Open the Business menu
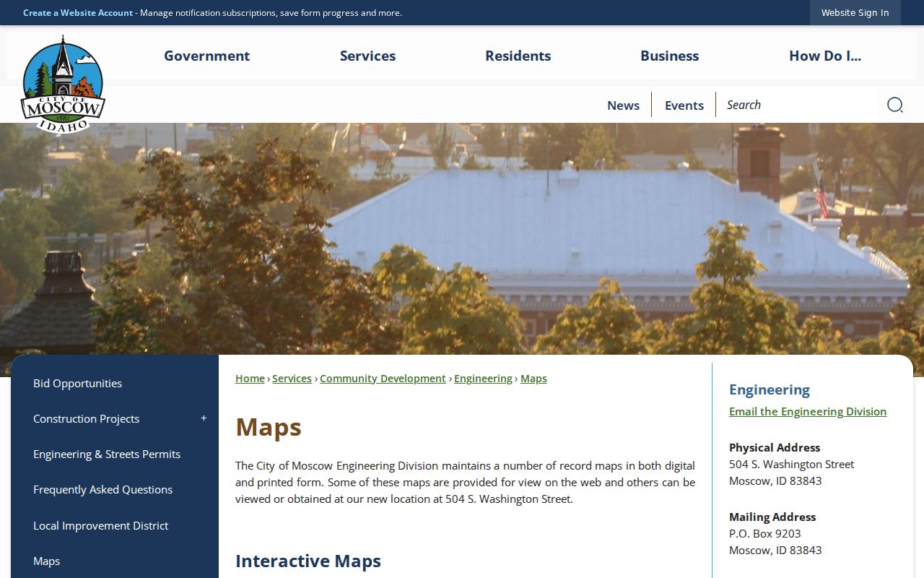 (x=669, y=56)
